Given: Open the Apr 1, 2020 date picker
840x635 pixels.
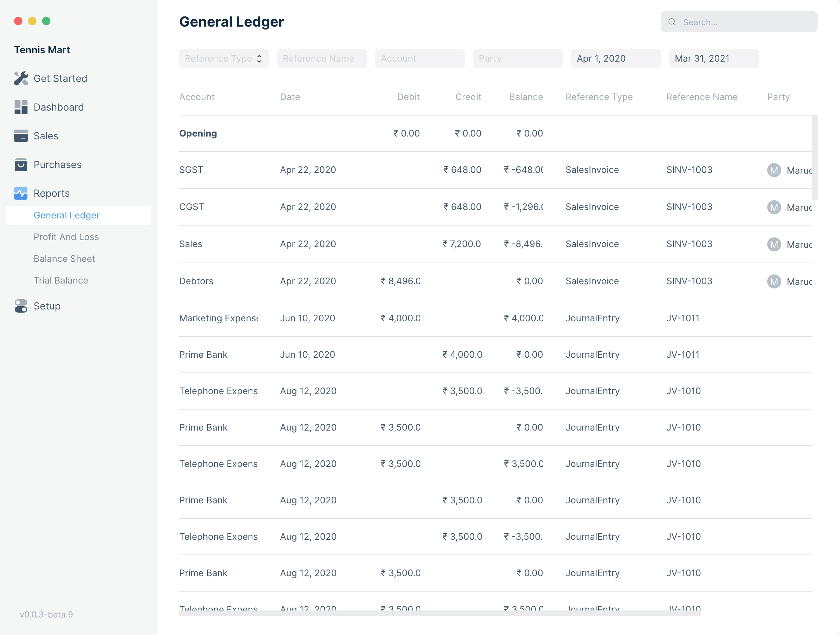Looking at the screenshot, I should [x=616, y=58].
